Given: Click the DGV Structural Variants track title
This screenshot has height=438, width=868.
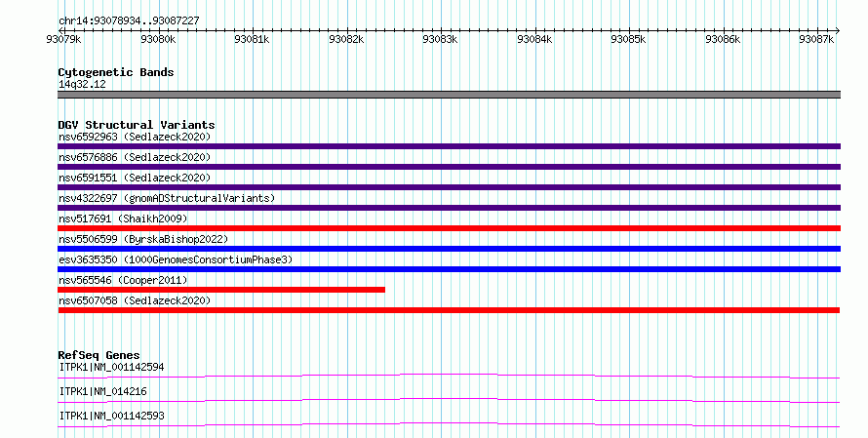Looking at the screenshot, I should pyautogui.click(x=137, y=125).
